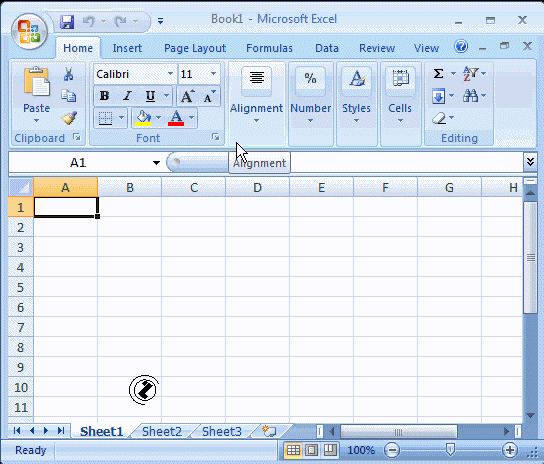
Task: Toggle Underline formatting
Action: pyautogui.click(x=150, y=96)
